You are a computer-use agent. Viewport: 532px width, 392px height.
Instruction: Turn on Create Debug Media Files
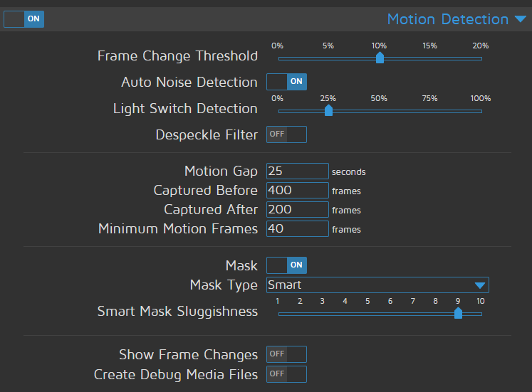286,374
